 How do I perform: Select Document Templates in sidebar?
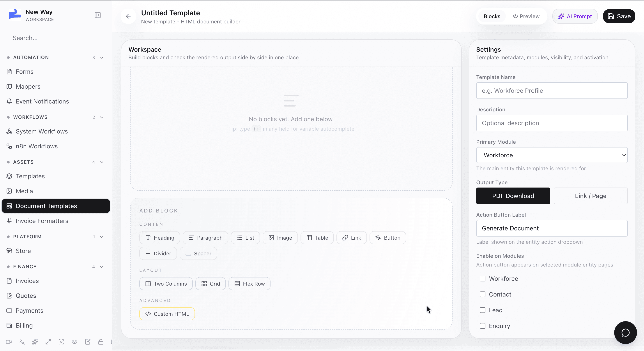coord(56,206)
